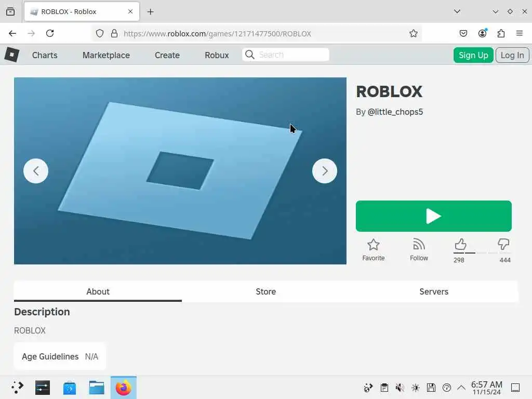
Task: Open the Charts page
Action: [45, 55]
